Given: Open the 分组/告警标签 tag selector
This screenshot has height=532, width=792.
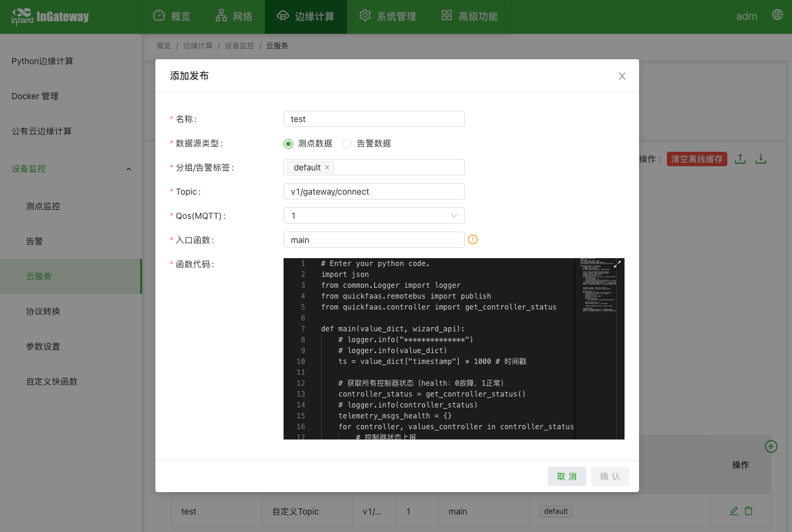Looking at the screenshot, I should click(399, 167).
